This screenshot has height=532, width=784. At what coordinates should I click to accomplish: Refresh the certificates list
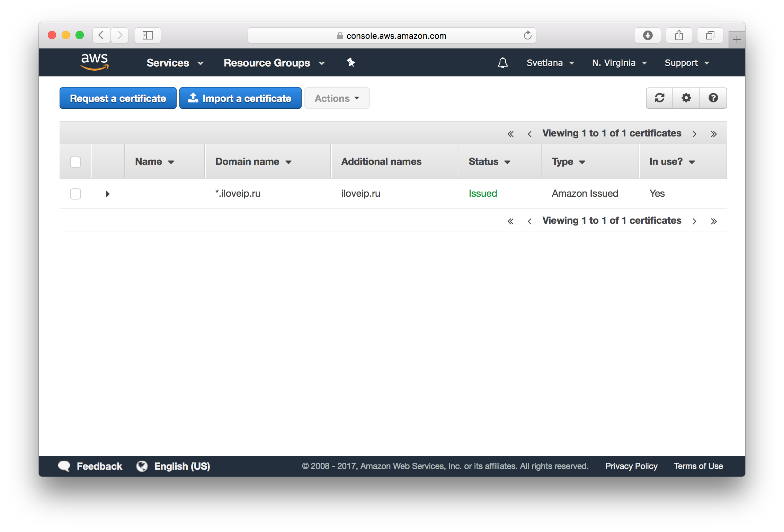point(659,98)
